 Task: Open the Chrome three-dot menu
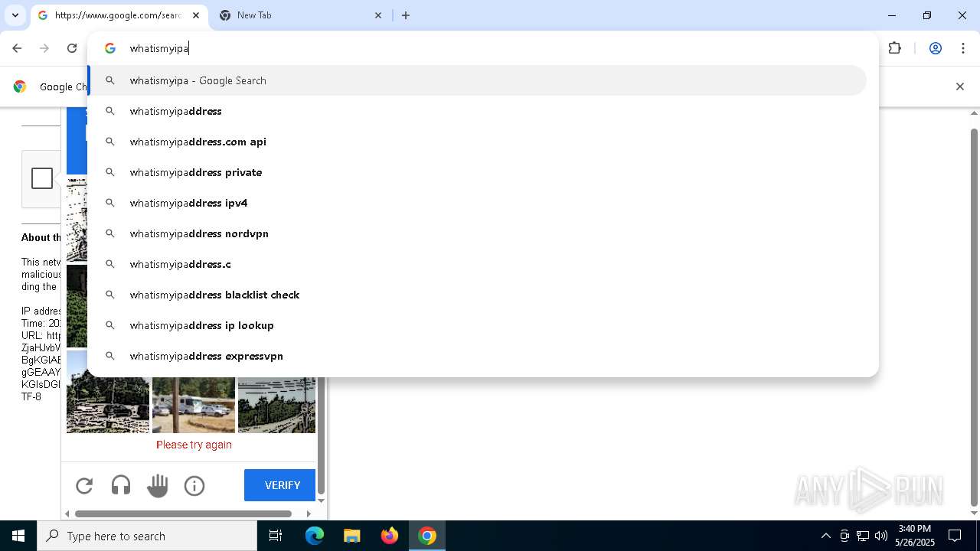[x=962, y=48]
